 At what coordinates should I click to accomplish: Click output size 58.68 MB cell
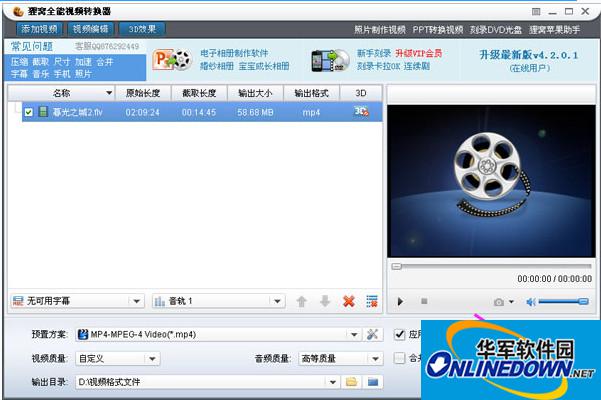click(x=255, y=112)
